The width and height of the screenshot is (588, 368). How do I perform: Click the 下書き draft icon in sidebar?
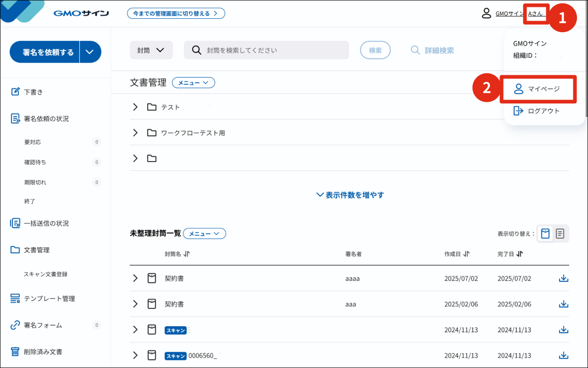[15, 92]
